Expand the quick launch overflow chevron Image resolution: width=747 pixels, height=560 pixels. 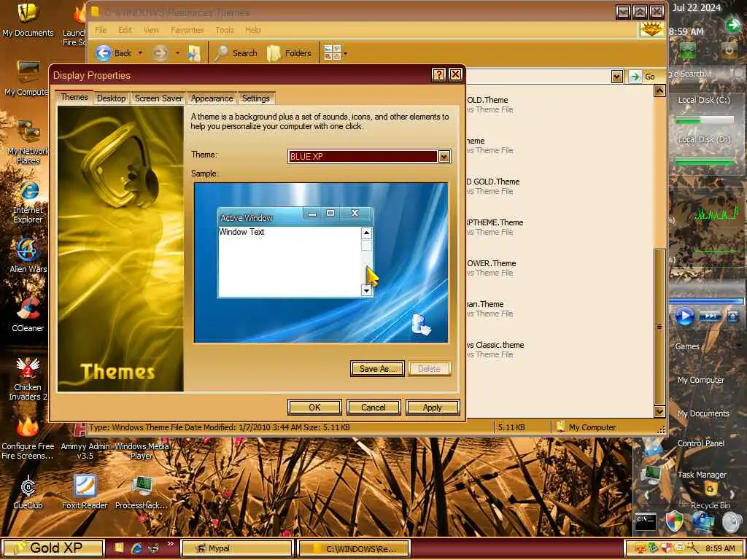[171, 544]
